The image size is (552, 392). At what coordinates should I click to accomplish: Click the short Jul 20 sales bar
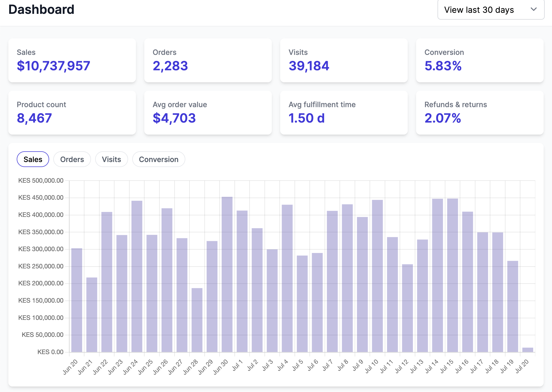tap(528, 350)
